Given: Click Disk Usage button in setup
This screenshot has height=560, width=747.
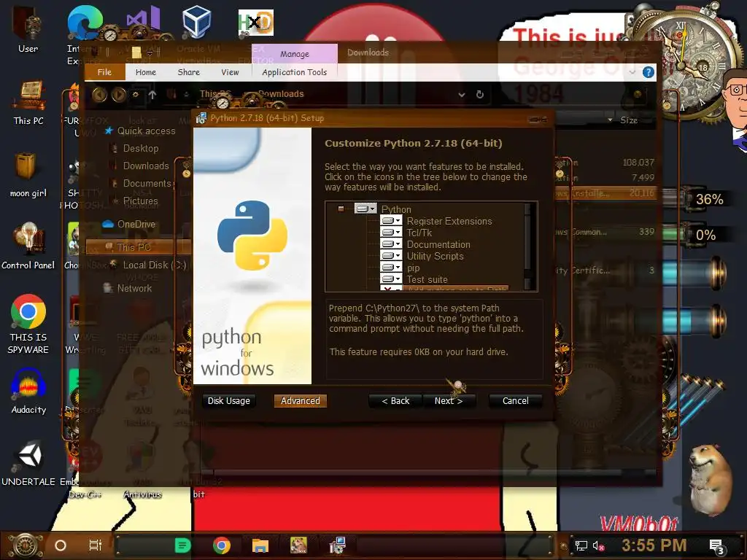Looking at the screenshot, I should [228, 401].
